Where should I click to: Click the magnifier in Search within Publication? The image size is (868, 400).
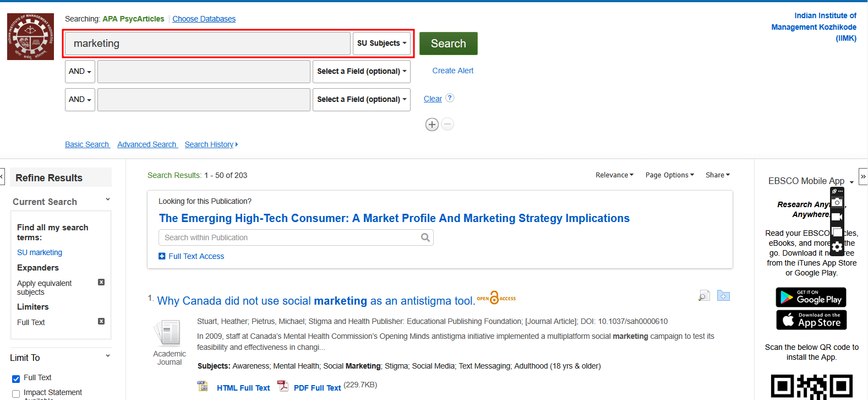[x=425, y=237]
